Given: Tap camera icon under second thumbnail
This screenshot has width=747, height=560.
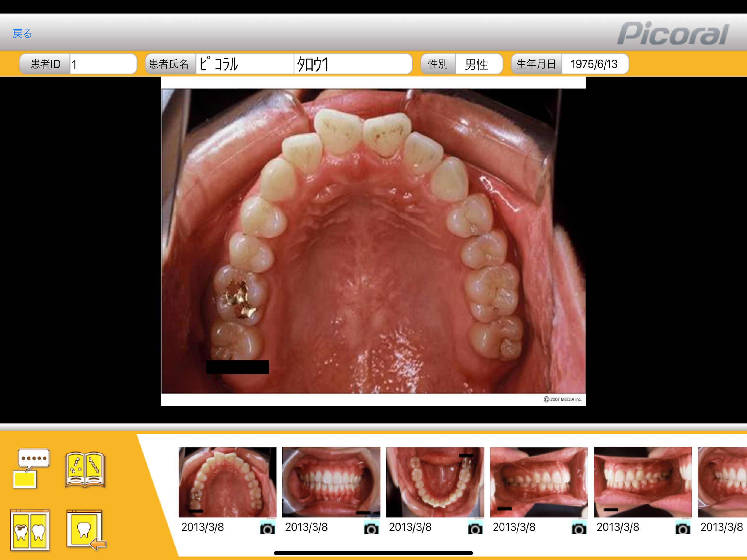Looking at the screenshot, I should [371, 528].
